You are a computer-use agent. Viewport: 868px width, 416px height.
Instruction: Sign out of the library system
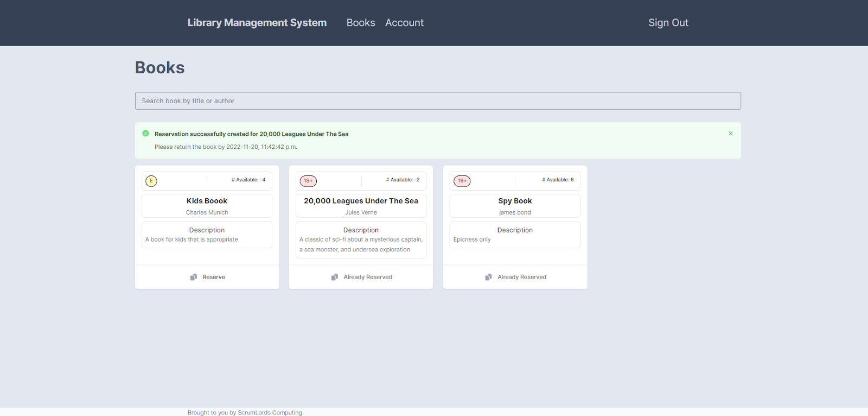[668, 23]
